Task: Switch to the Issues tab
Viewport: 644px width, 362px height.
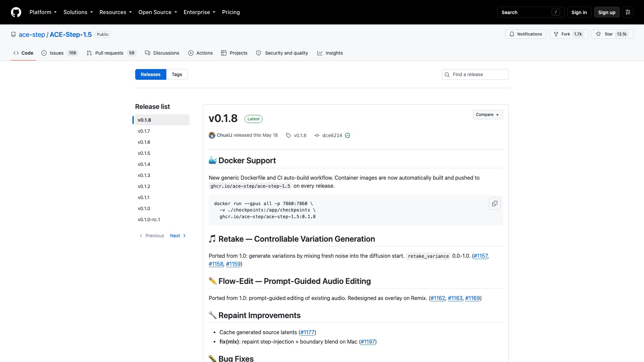Action: (x=59, y=53)
